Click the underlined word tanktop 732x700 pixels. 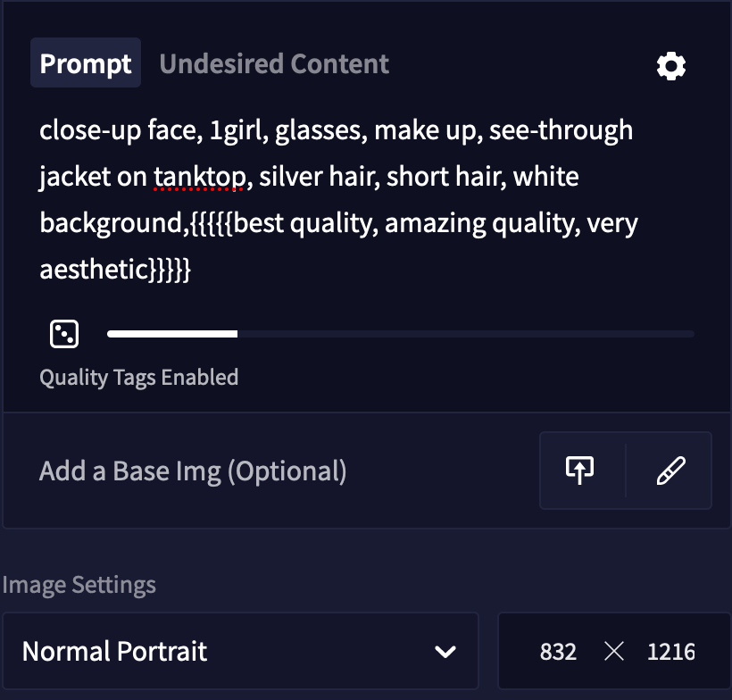199,177
